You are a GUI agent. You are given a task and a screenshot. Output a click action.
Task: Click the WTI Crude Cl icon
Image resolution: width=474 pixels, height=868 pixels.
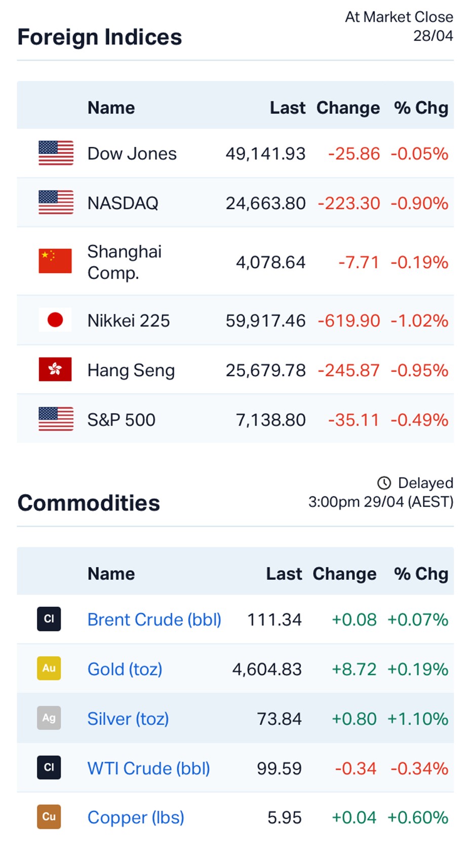49,768
